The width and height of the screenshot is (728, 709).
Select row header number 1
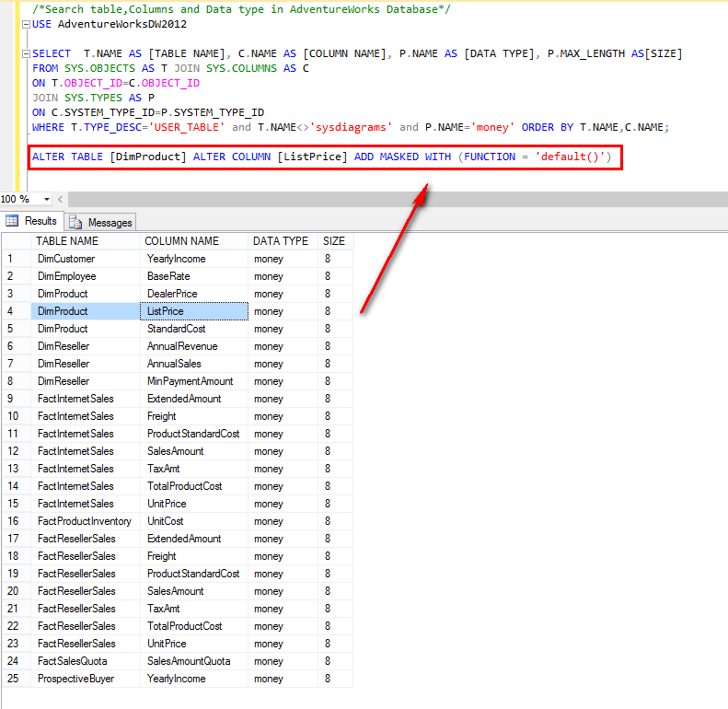(x=17, y=259)
